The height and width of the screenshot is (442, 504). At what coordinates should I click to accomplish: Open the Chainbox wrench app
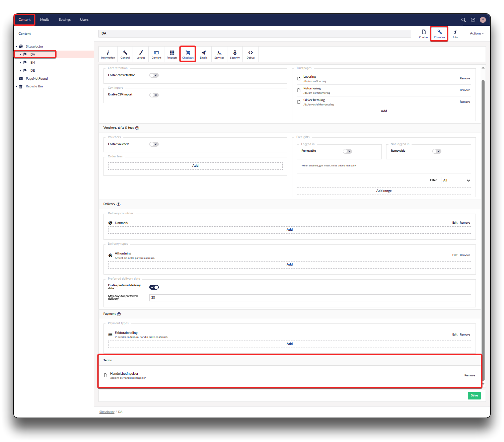coord(439,33)
